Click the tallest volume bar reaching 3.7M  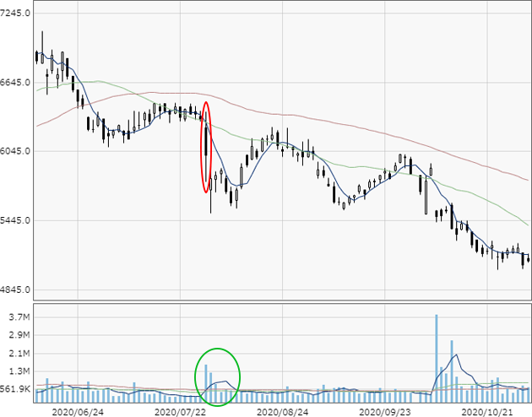tap(437, 359)
